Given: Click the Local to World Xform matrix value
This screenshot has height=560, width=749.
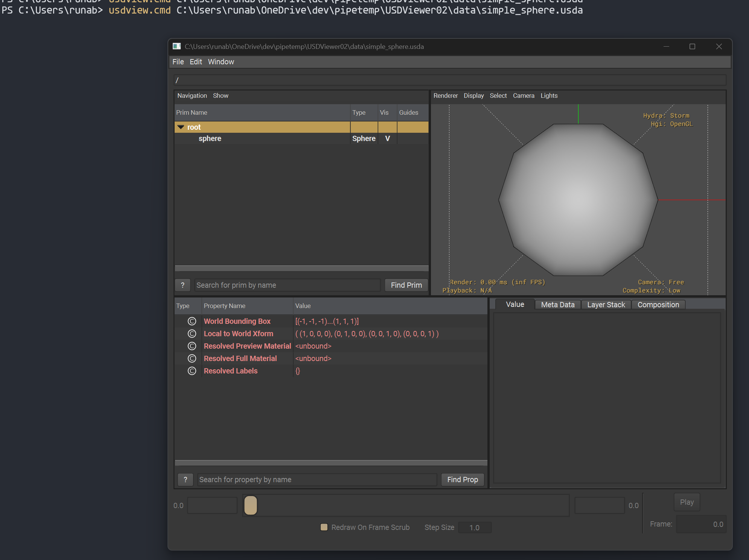Looking at the screenshot, I should click(367, 334).
